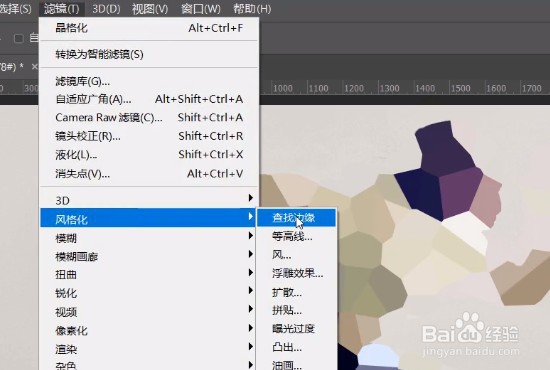Screen dimensions: 550x370
Task: Click the 1000 ruler mark
Action: point(283,88)
